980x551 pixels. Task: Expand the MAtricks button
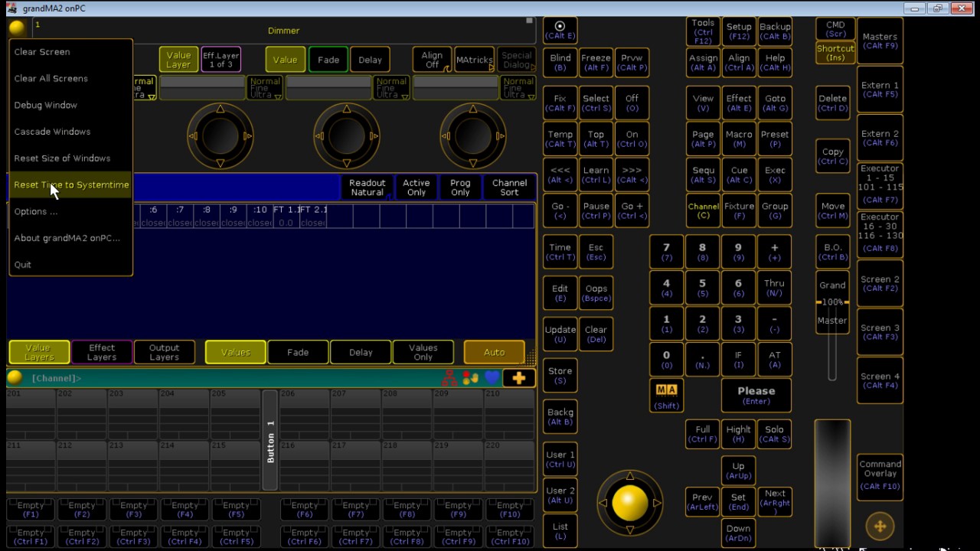(x=474, y=60)
